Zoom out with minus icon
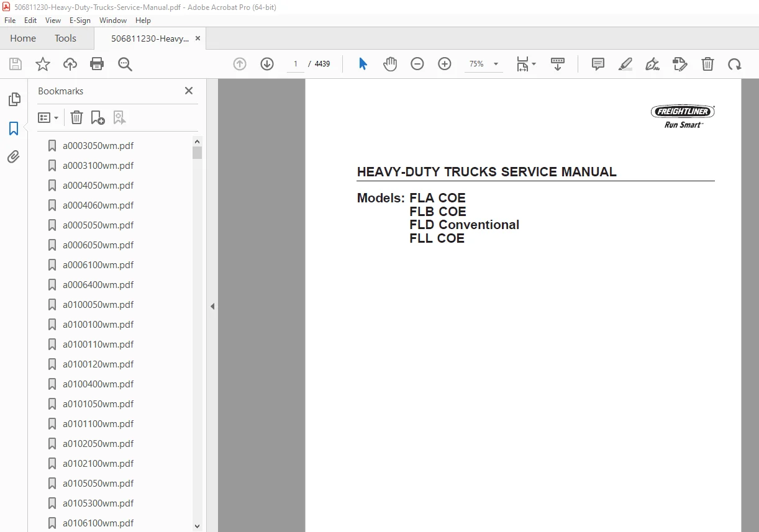Image resolution: width=759 pixels, height=532 pixels. point(417,64)
